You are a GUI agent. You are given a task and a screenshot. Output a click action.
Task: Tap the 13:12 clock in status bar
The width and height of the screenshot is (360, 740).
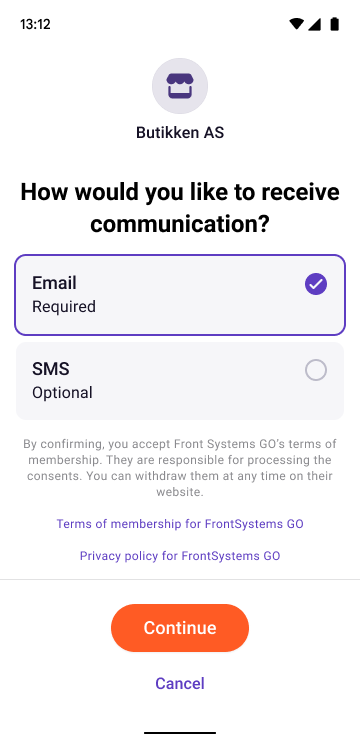point(35,24)
